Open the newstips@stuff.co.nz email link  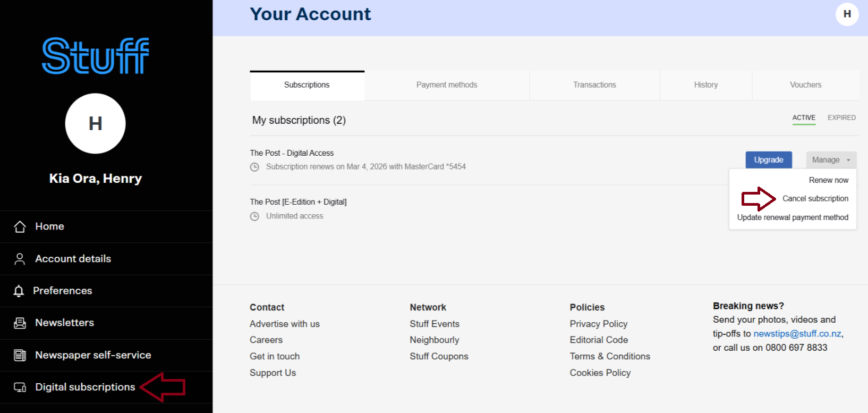pyautogui.click(x=797, y=334)
